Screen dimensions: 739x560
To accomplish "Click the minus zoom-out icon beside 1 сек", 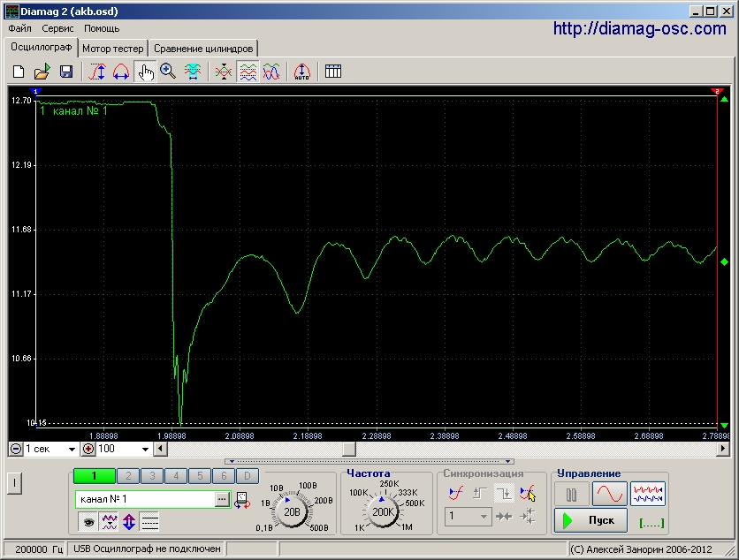I will [x=16, y=449].
